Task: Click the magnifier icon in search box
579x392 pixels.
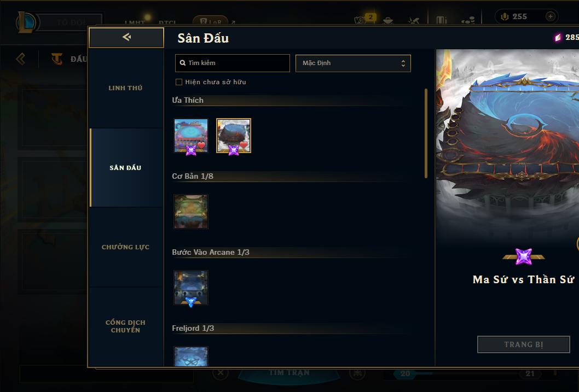Action: click(182, 63)
